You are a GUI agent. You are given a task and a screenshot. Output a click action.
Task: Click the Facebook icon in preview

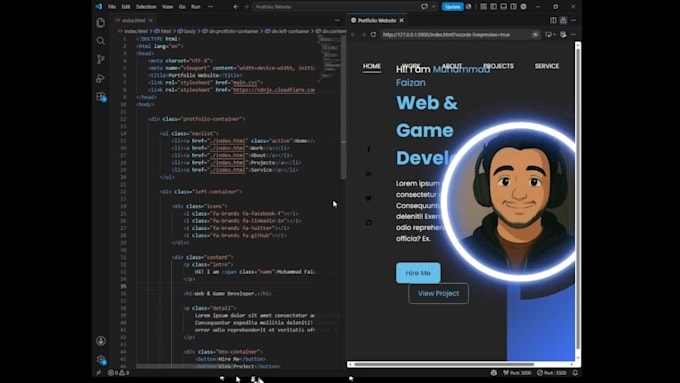(x=369, y=149)
